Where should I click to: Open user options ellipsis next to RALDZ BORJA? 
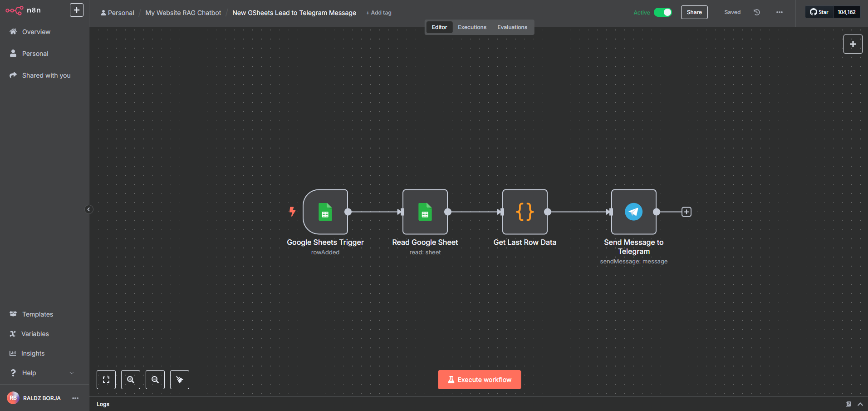(x=75, y=398)
